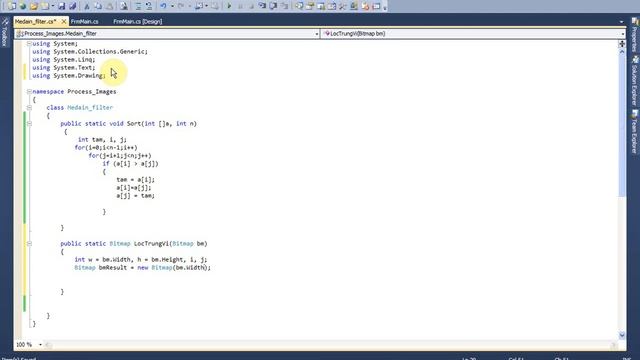
Task: Click the line 'using System.Linq;'
Action: click(x=64, y=60)
